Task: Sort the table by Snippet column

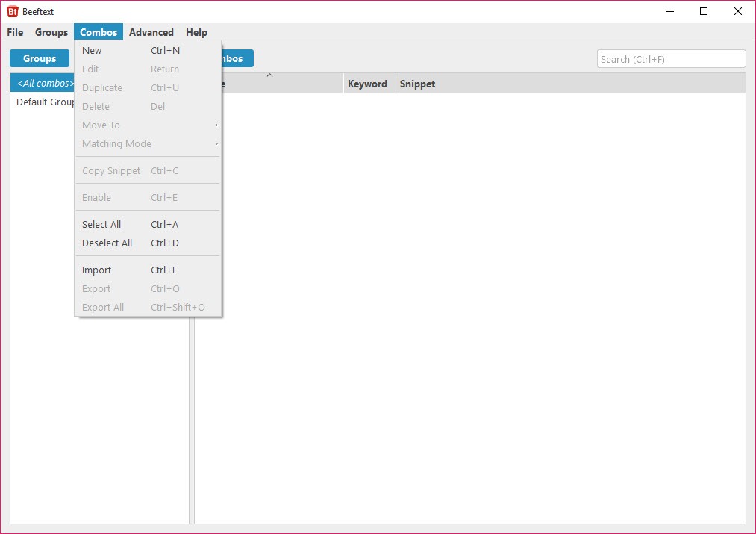Action: 571,84
